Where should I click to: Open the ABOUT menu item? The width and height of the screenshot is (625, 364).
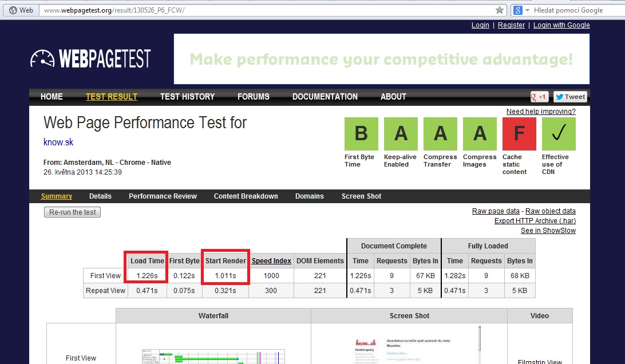tap(393, 97)
